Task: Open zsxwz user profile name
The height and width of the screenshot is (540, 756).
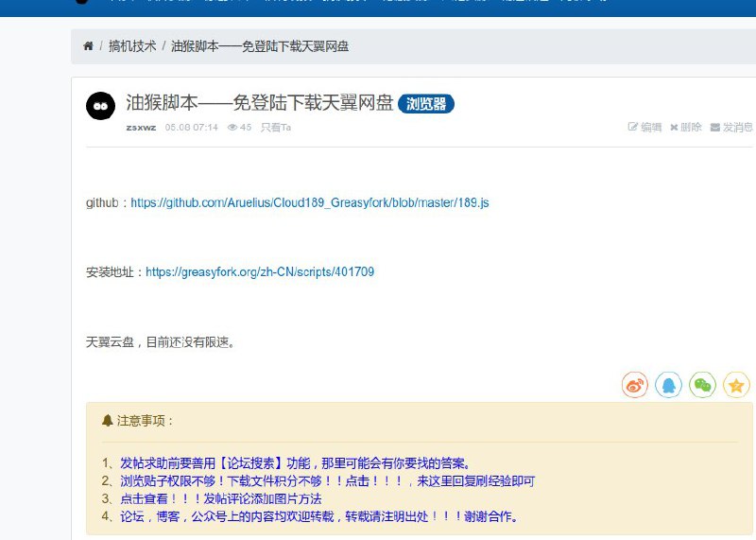Action: click(141, 128)
